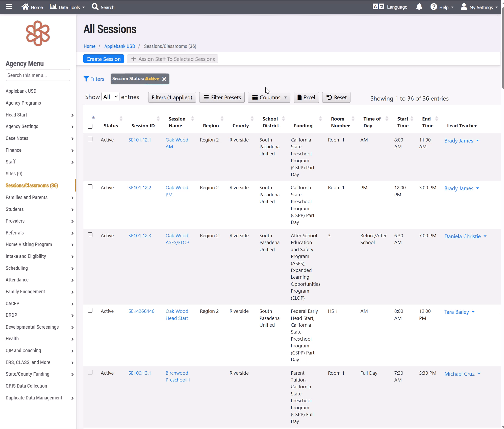Sort by Session Name column arrows

tap(192, 119)
